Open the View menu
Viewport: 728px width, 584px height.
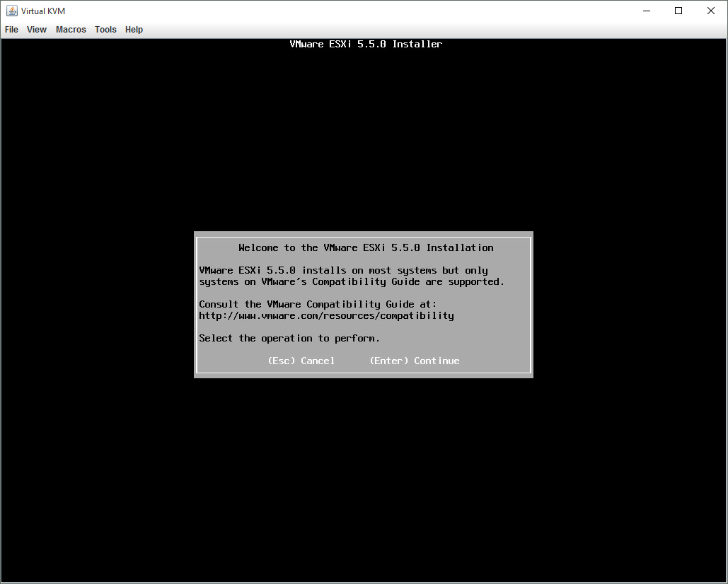coord(37,30)
